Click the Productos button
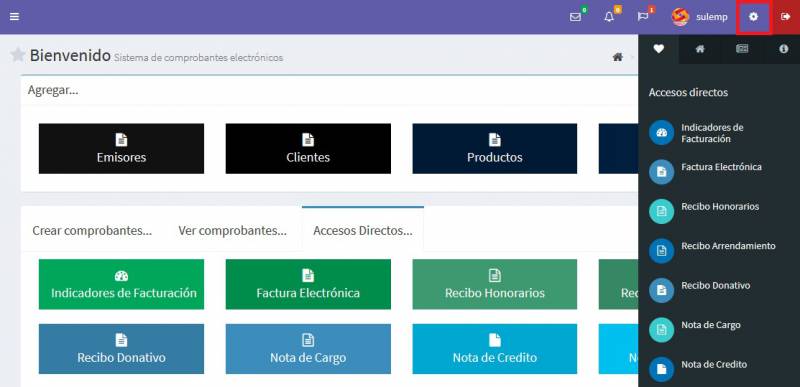This screenshot has width=800, height=387. pyautogui.click(x=494, y=148)
